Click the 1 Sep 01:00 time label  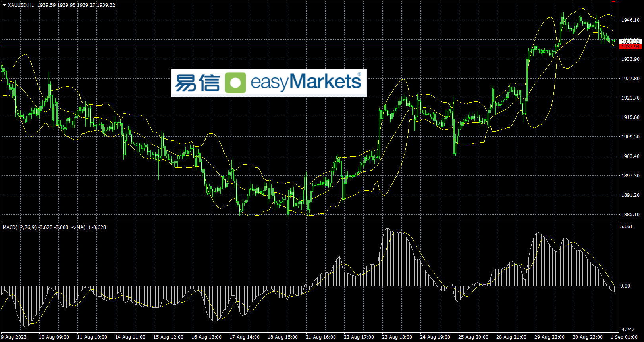pyautogui.click(x=624, y=337)
